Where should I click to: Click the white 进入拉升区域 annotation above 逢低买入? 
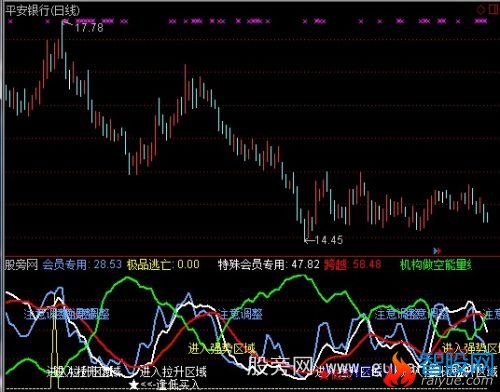click(x=173, y=371)
